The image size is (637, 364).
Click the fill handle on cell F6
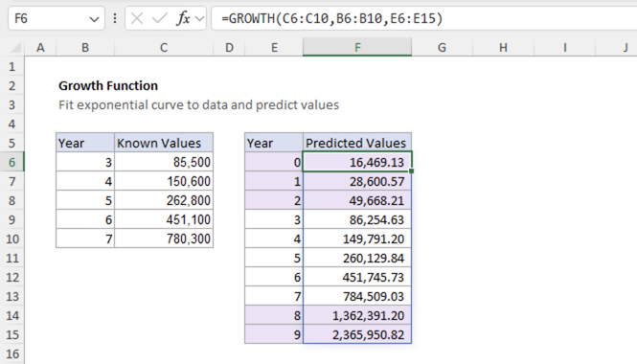coord(412,171)
